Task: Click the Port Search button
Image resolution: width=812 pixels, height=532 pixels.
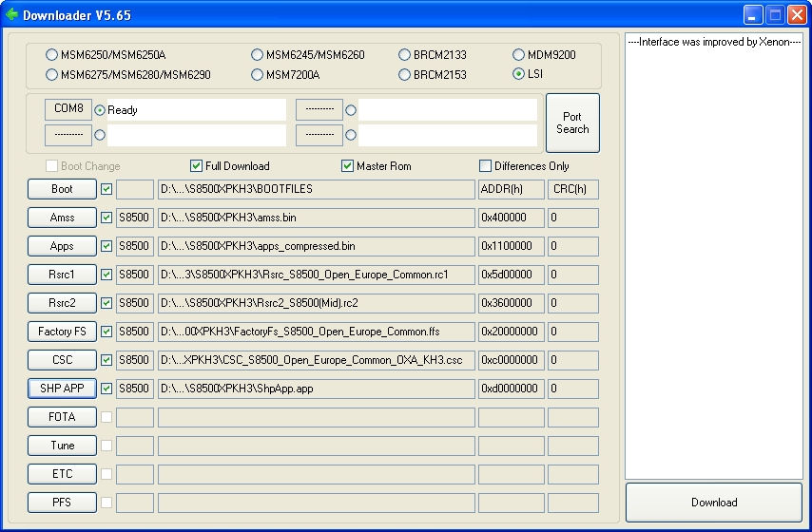Action: [x=572, y=123]
